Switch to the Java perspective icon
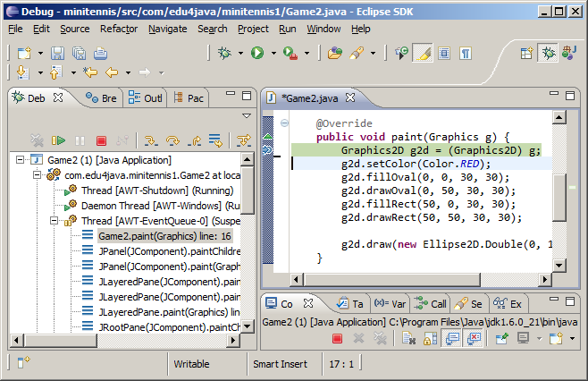The width and height of the screenshot is (588, 381). coord(569,53)
